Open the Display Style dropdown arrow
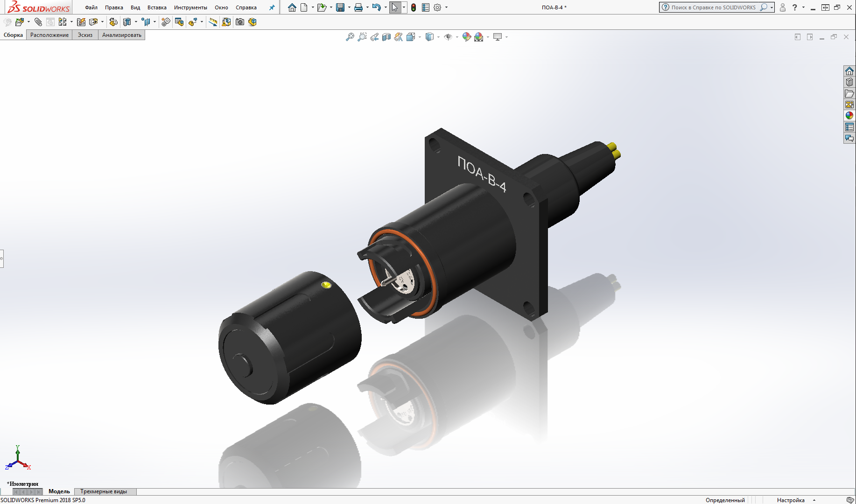Viewport: 856px width, 504px height. 438,37
